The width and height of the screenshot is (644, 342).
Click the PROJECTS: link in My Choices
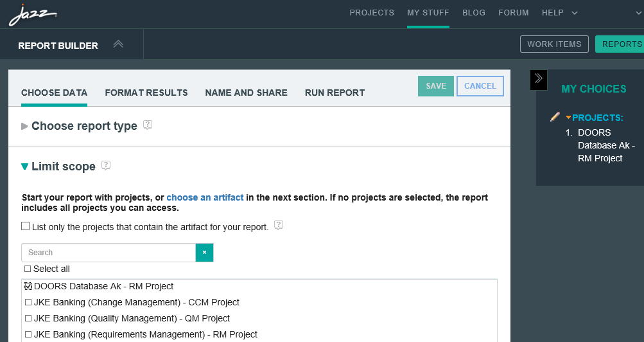pyautogui.click(x=598, y=118)
